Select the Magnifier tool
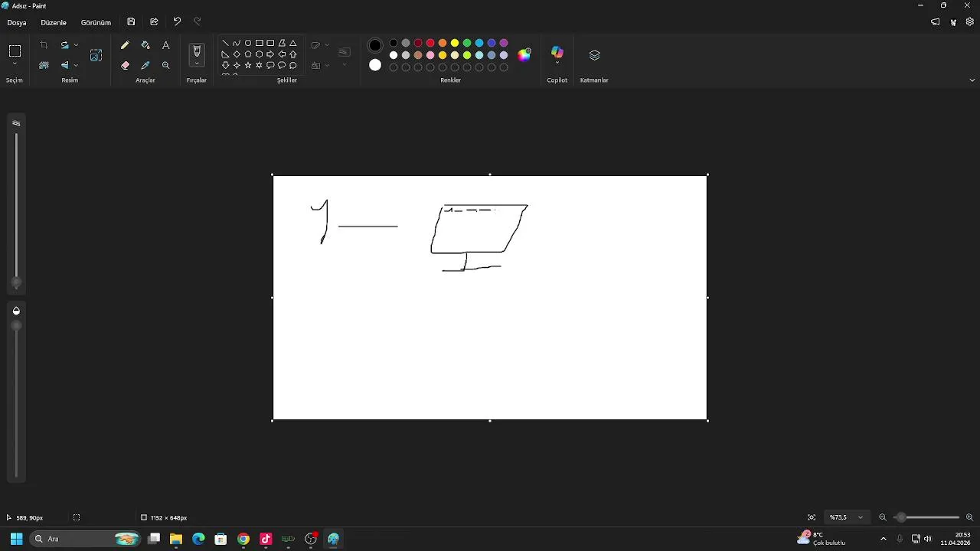This screenshot has width=980, height=551. (165, 65)
